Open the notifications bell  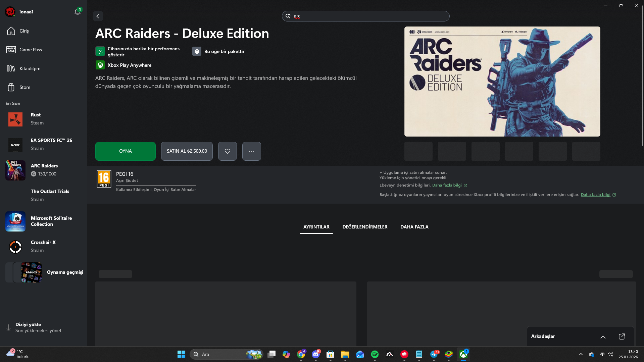[78, 12]
